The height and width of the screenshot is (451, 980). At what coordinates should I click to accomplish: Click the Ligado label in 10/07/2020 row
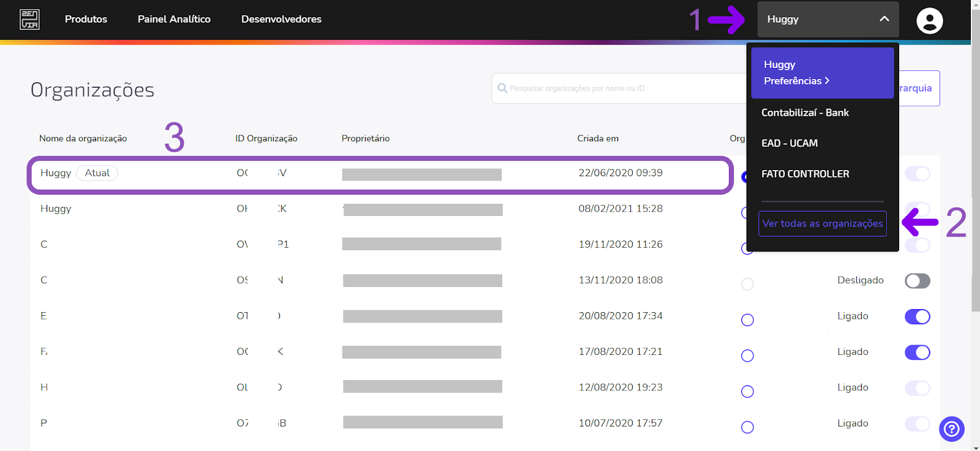(x=853, y=423)
